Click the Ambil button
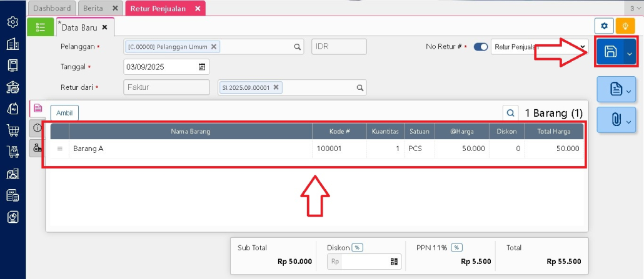 (x=64, y=112)
